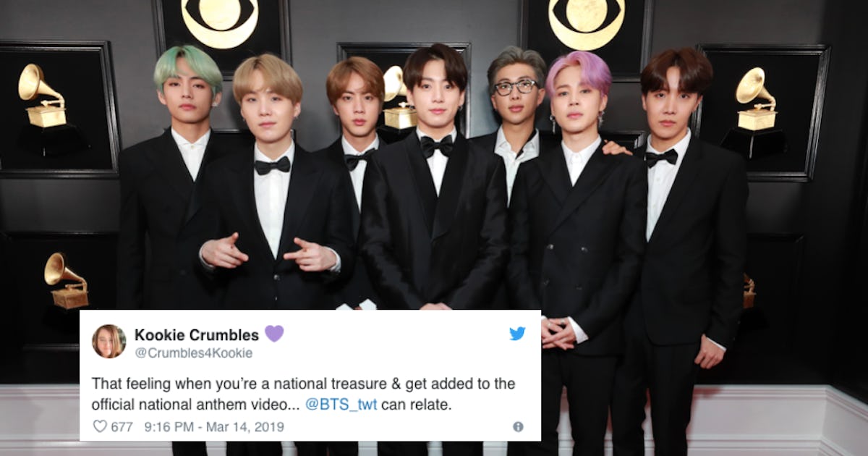This screenshot has width=868, height=456.
Task: Open the @BTS_twt mention link
Action: click(x=340, y=405)
